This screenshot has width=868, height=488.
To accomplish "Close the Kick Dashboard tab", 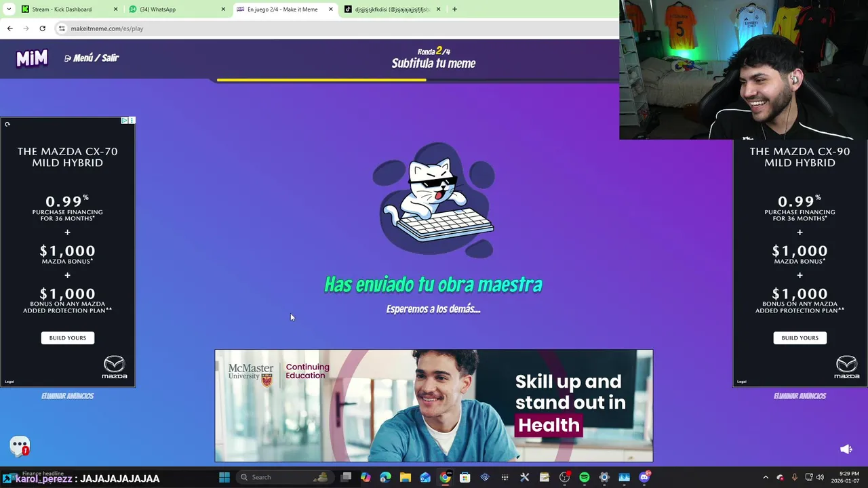I will (115, 9).
